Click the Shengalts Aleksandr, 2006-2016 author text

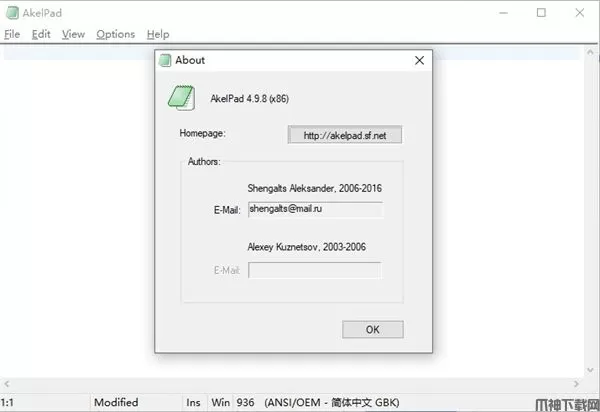(x=315, y=188)
